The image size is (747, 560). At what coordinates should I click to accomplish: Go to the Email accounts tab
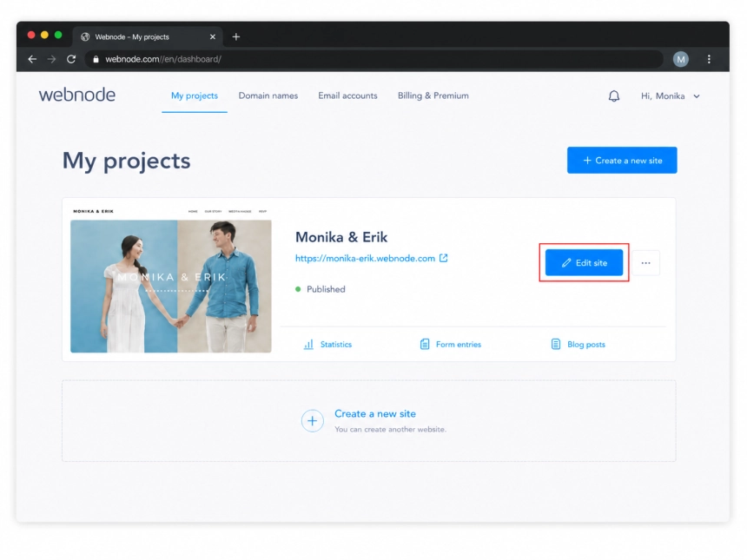point(347,96)
